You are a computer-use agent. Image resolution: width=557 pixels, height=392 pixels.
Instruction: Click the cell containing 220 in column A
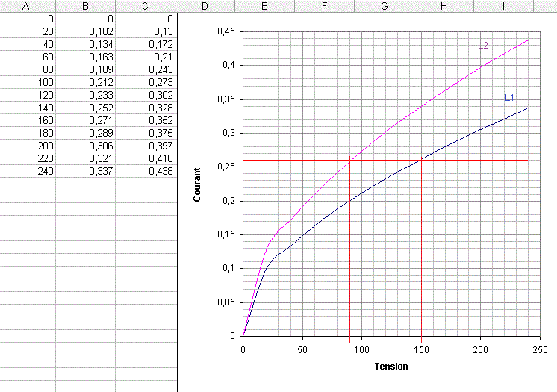coord(28,158)
